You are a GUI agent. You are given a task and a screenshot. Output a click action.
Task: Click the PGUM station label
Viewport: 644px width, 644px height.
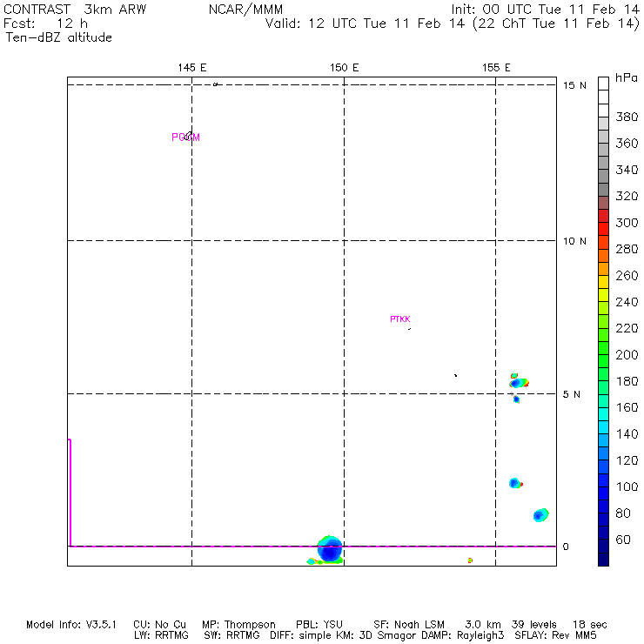(185, 138)
